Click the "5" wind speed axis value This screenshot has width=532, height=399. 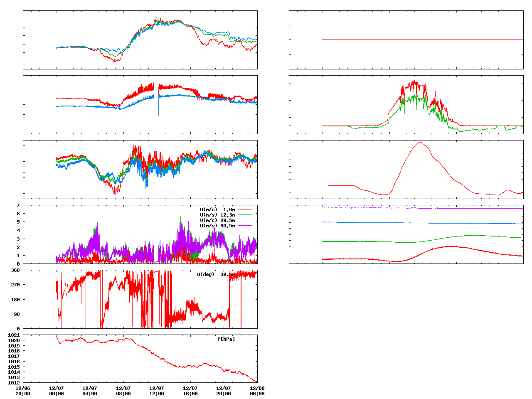[x=18, y=222]
